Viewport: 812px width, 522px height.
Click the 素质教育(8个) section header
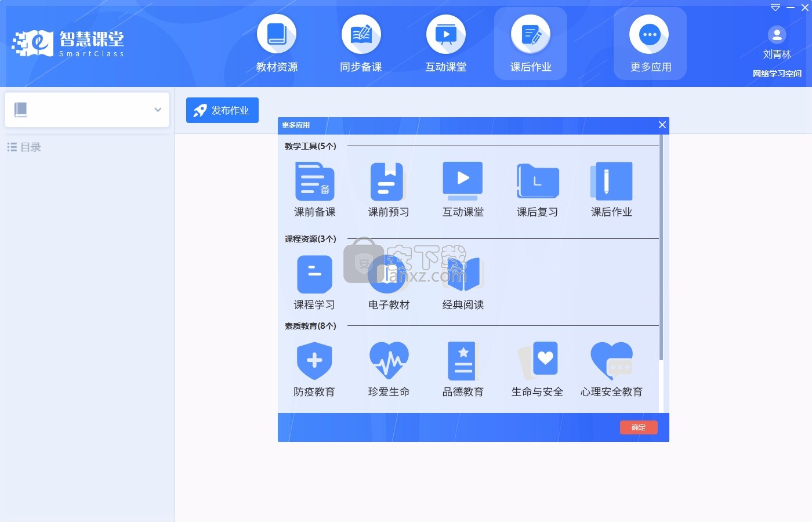(310, 326)
